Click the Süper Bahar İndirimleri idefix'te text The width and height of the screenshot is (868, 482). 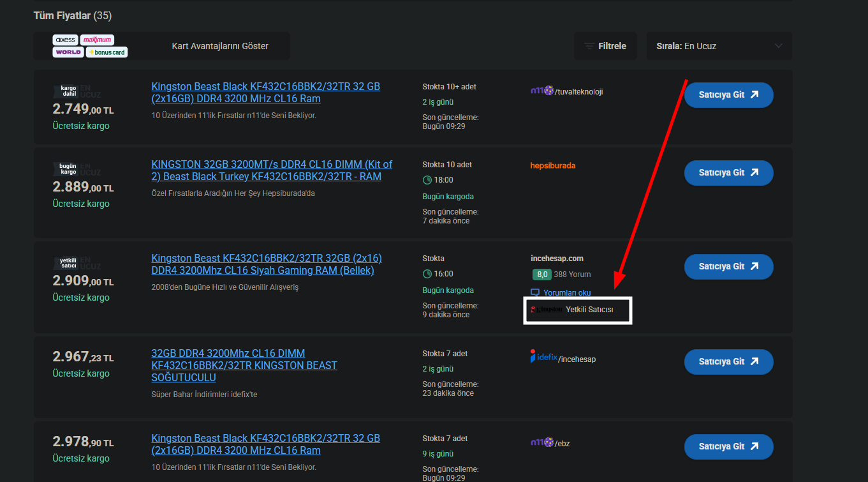tap(204, 395)
